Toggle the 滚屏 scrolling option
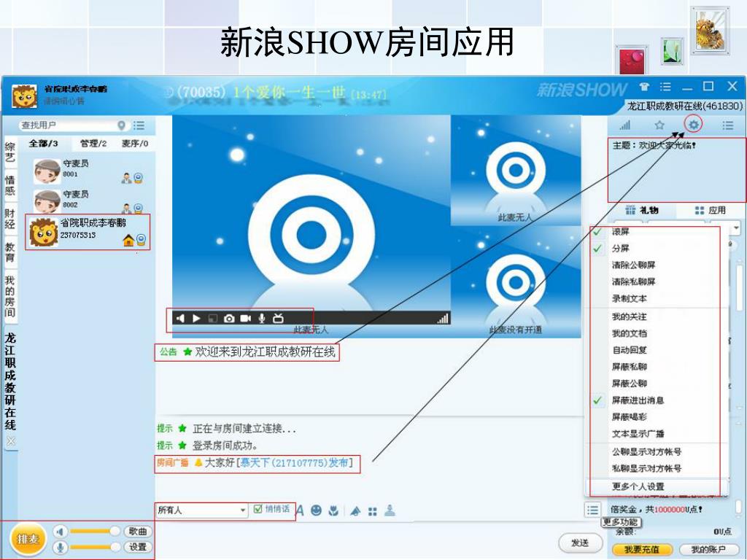The width and height of the screenshot is (747, 560). point(620,232)
